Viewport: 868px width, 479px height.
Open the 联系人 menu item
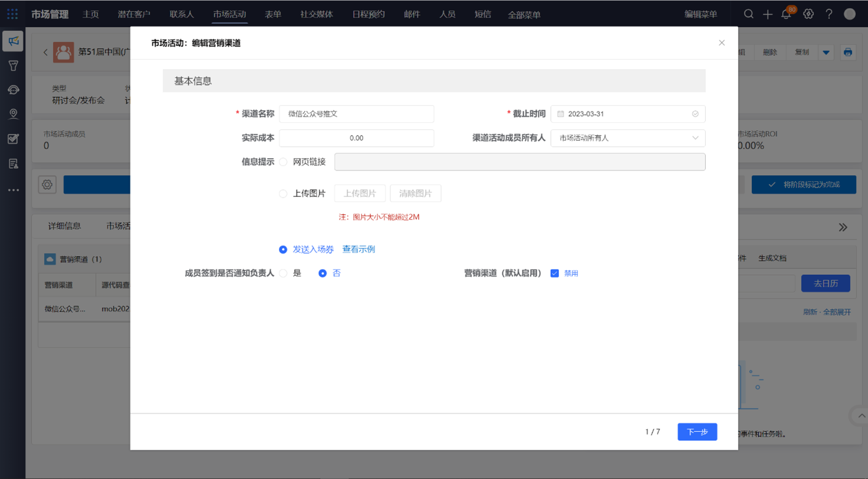point(181,14)
